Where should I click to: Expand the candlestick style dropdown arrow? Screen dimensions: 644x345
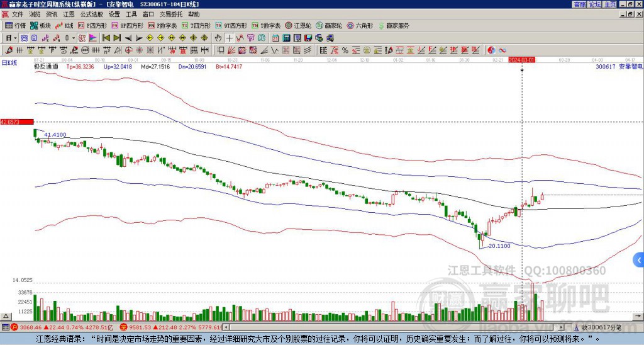coord(74,38)
